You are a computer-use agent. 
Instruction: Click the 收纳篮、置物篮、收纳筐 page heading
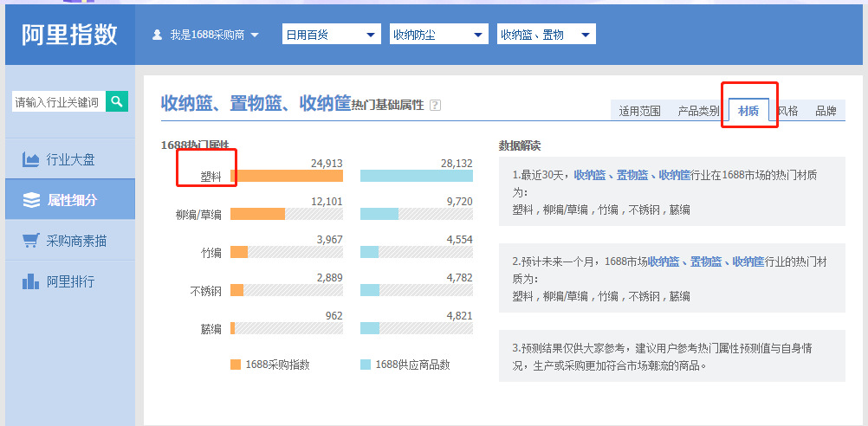[x=256, y=103]
